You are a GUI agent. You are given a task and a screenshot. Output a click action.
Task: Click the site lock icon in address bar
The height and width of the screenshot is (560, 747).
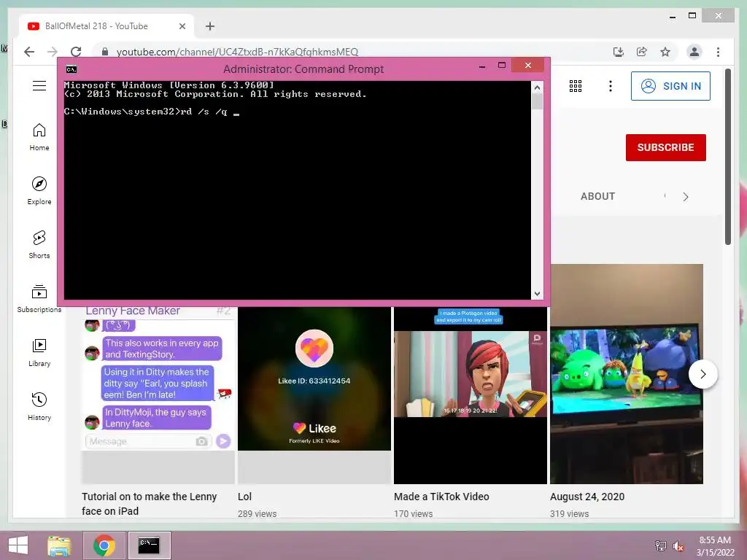pyautogui.click(x=105, y=52)
